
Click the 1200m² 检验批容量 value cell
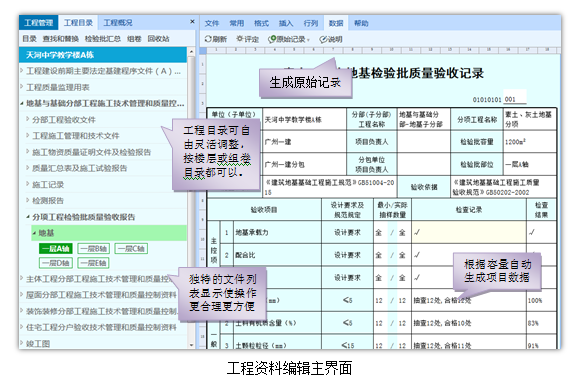click(530, 142)
